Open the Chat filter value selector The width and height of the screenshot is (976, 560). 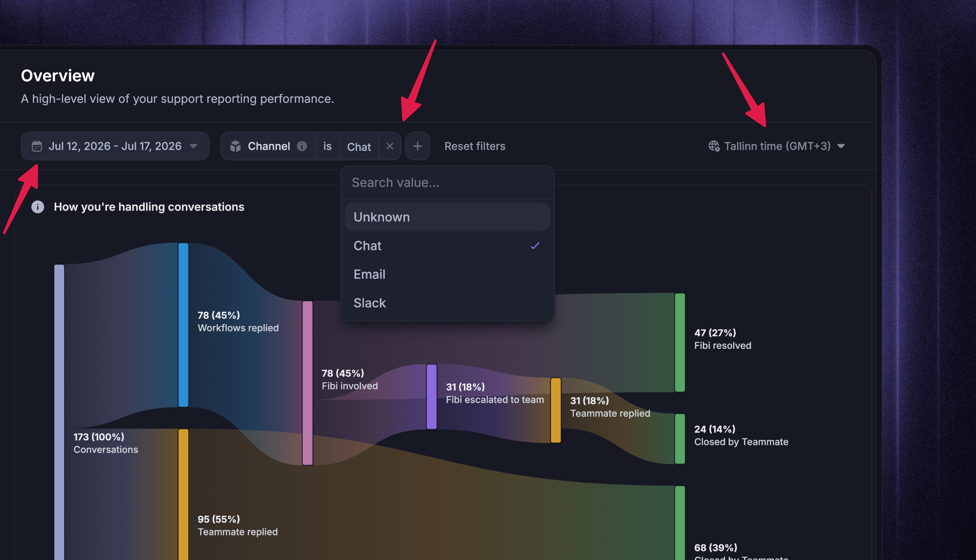pyautogui.click(x=359, y=146)
